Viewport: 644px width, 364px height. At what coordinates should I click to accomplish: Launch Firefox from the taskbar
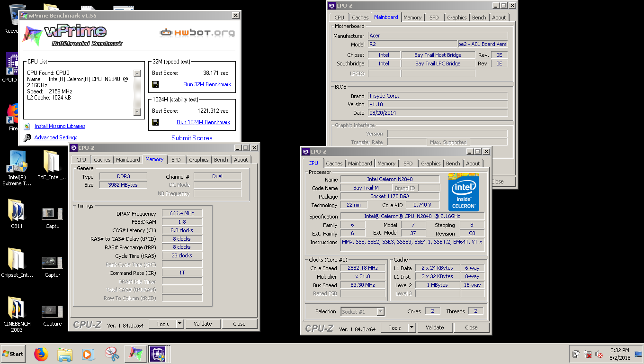tap(41, 354)
